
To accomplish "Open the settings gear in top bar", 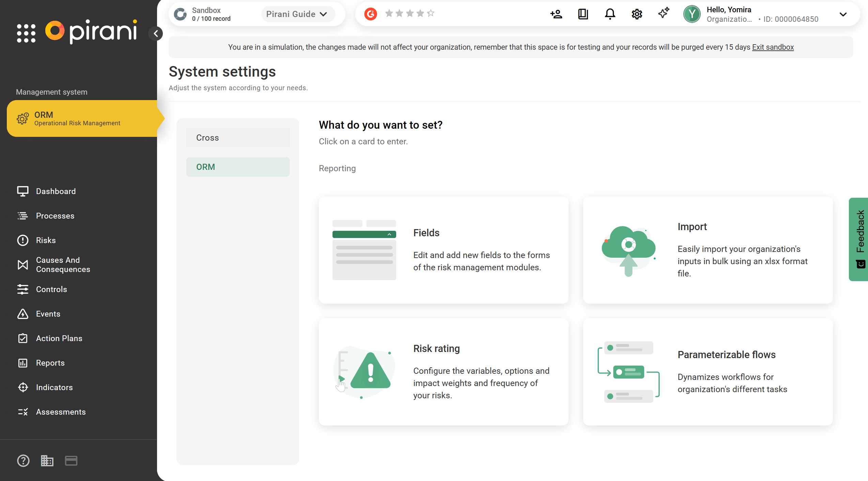I will [637, 14].
